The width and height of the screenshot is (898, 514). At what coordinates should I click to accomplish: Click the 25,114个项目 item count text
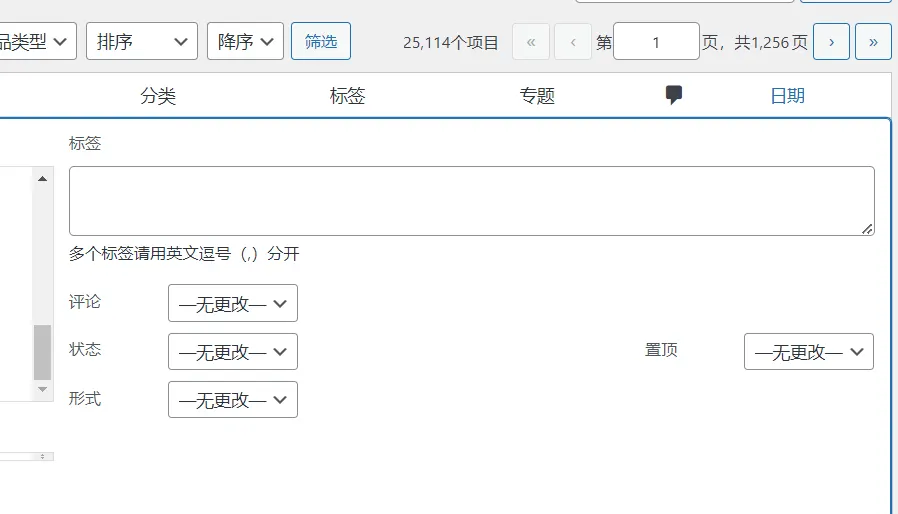click(x=450, y=42)
